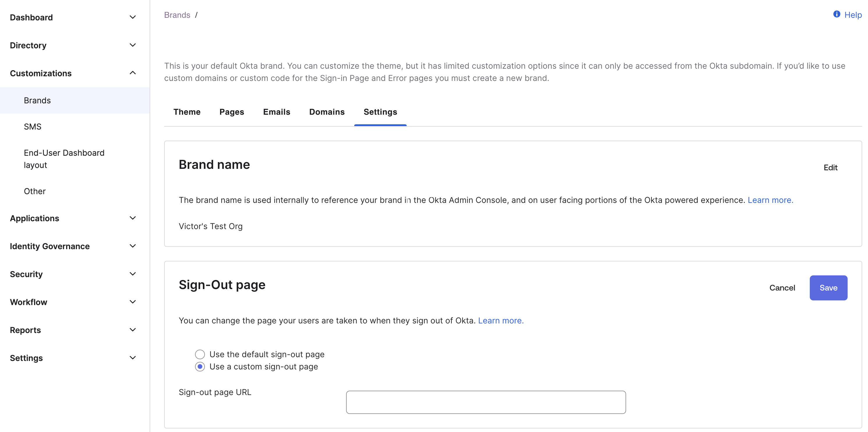
Task: Collapse the Customizations section in the sidebar
Action: [x=133, y=73]
